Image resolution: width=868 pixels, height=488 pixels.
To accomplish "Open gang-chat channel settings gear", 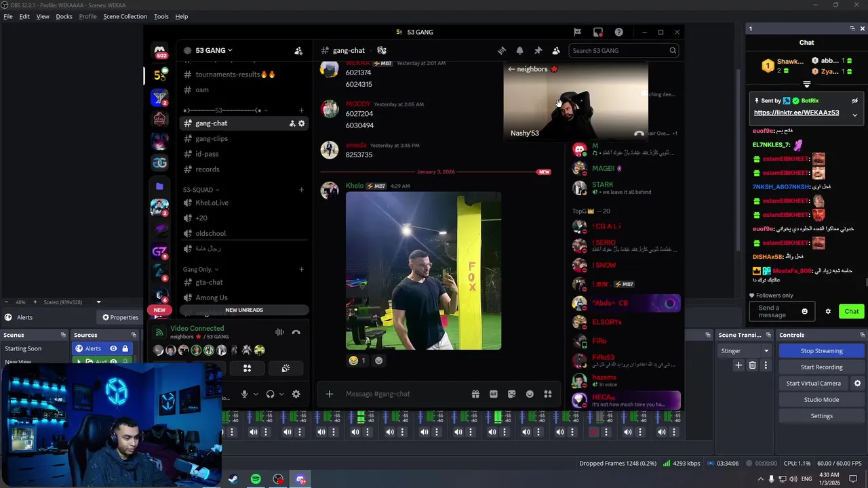I will (302, 123).
